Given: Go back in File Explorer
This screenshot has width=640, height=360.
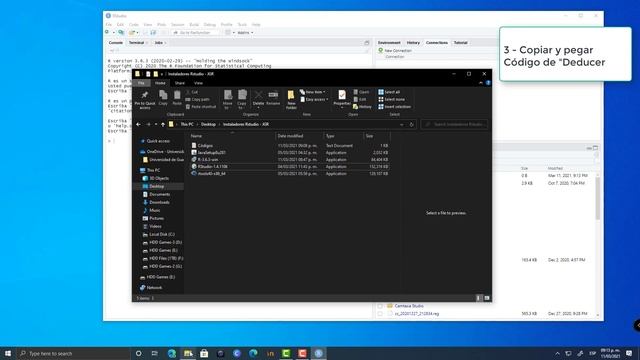Looking at the screenshot, I should click(x=138, y=124).
